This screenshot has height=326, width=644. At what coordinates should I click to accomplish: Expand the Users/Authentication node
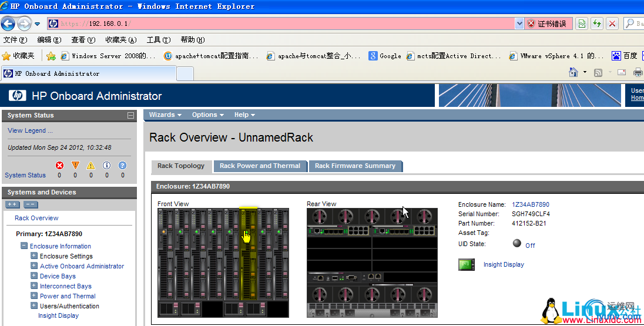[34, 305]
